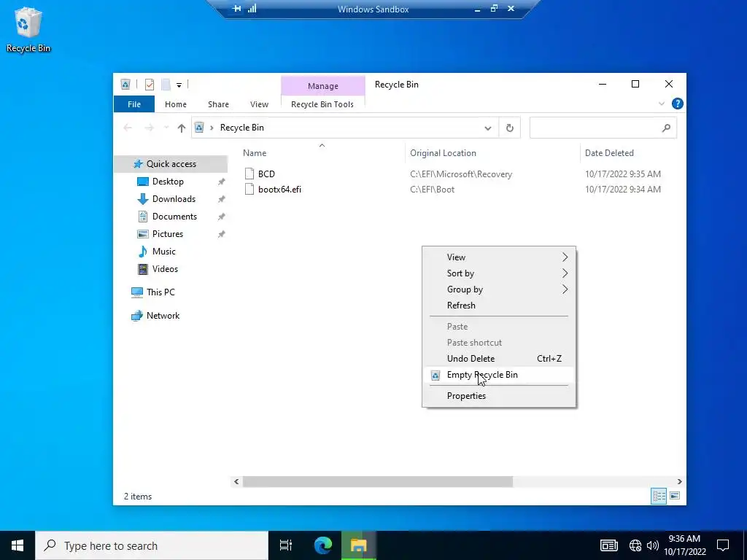Screen dimensions: 747x560
Task: Open Pictures in the navigation pane
Action: click(167, 234)
